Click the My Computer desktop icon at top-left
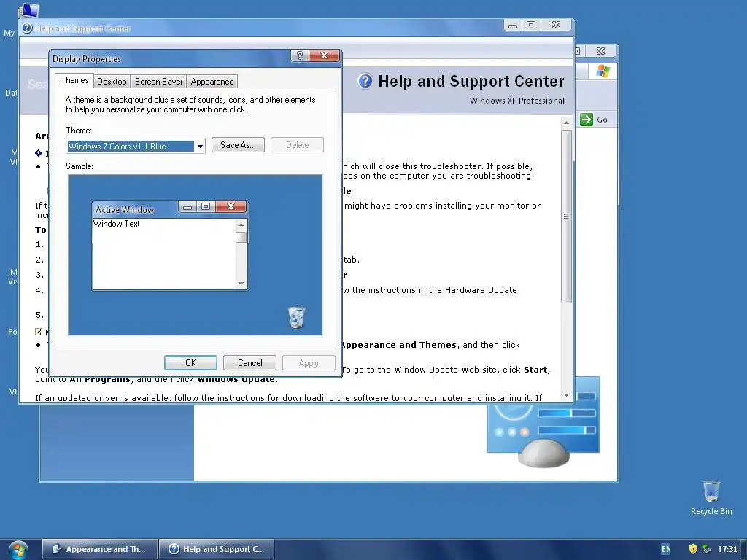Image resolution: width=747 pixels, height=560 pixels. pyautogui.click(x=28, y=10)
